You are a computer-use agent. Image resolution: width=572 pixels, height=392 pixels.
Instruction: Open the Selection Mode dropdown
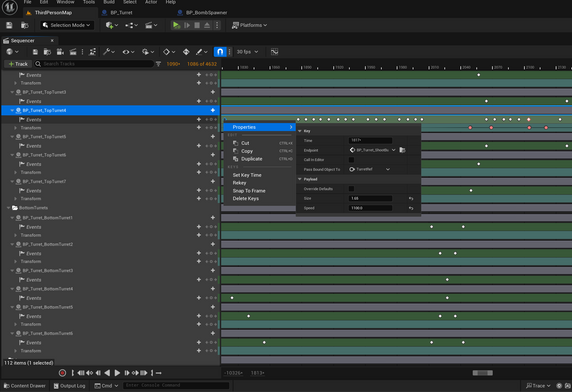(66, 25)
